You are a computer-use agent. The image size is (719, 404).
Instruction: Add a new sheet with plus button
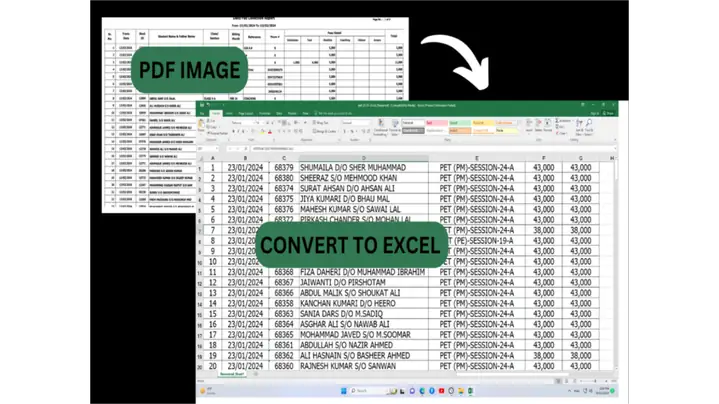click(x=255, y=374)
